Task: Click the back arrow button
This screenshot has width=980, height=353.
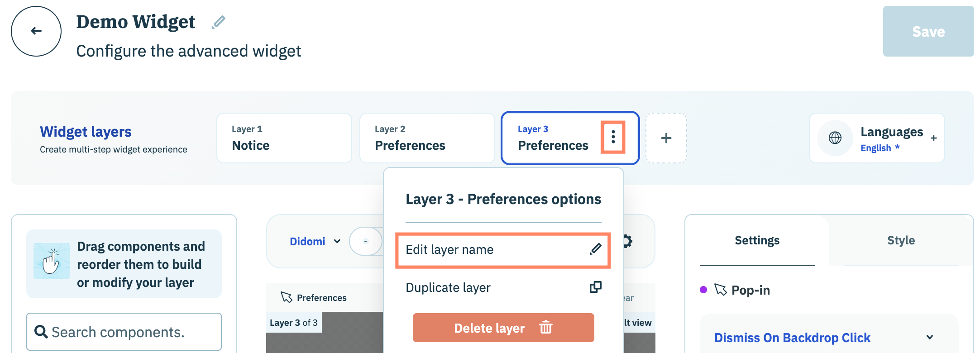Action: coord(36,31)
